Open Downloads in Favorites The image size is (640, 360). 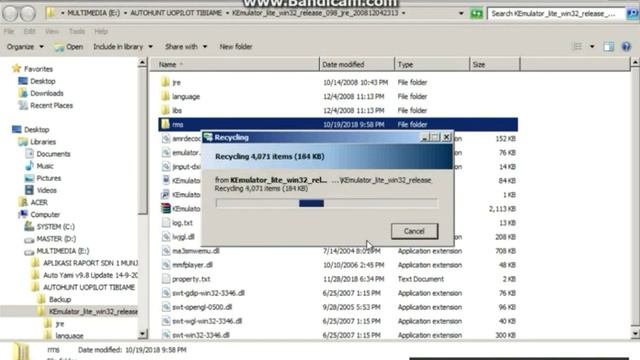tap(47, 93)
